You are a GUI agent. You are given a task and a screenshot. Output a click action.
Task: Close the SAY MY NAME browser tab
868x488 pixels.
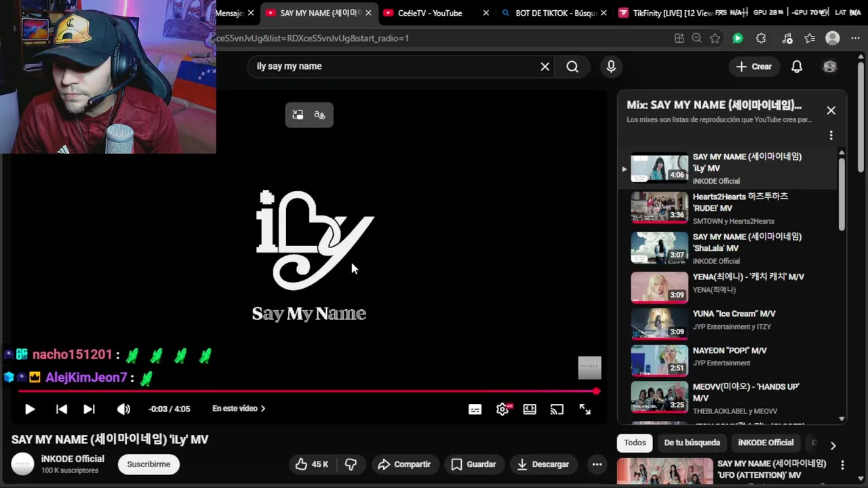(x=368, y=13)
